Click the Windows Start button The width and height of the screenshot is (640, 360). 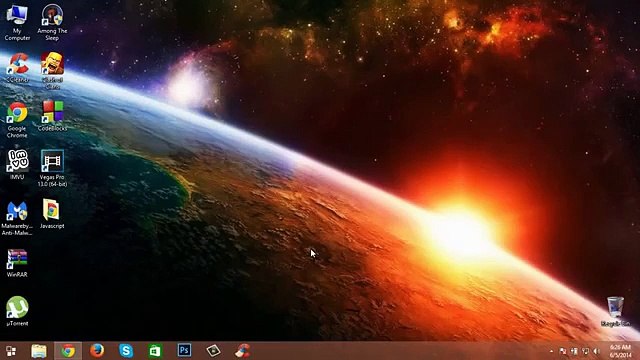(11, 351)
